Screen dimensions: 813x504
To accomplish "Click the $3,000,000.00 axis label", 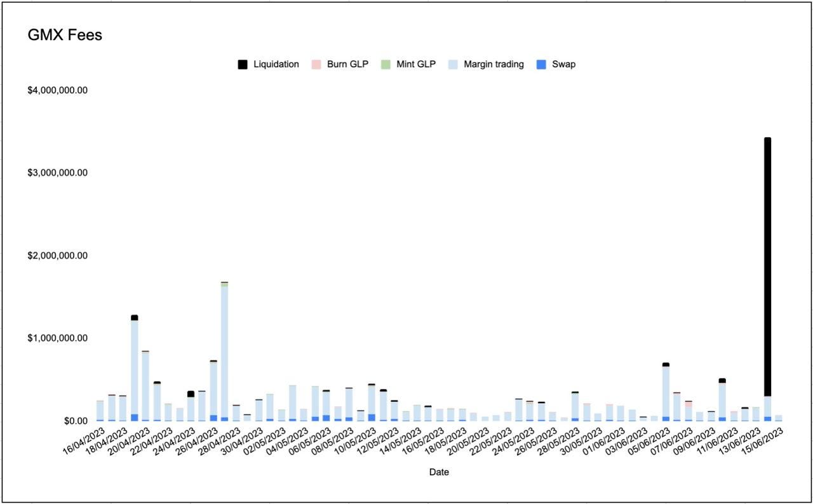I will tap(57, 173).
